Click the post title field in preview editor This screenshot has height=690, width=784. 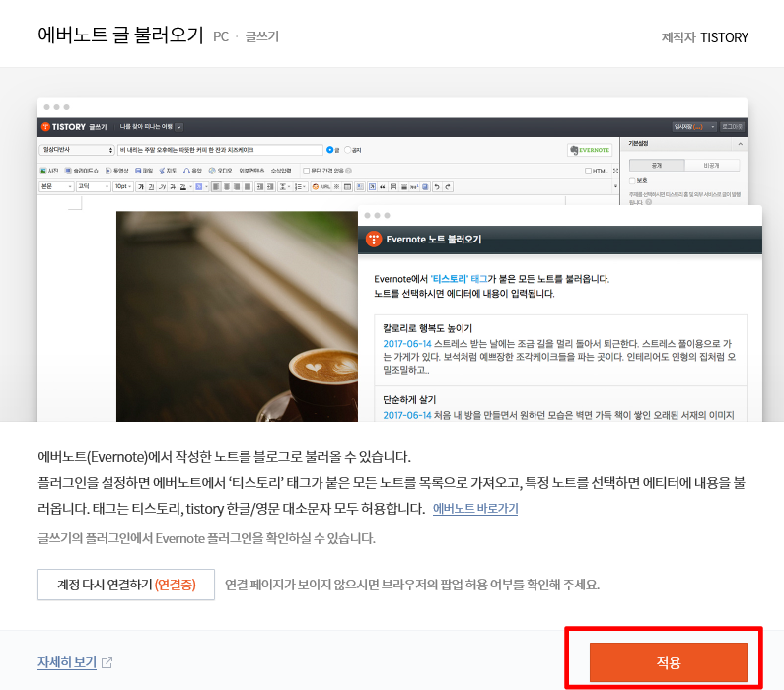coord(220,150)
